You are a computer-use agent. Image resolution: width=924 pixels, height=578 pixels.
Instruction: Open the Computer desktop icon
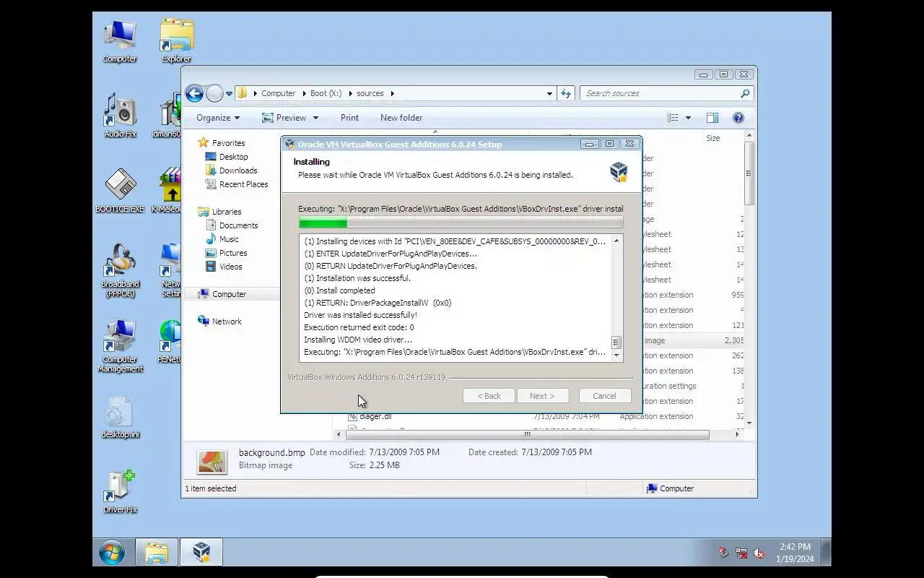120,41
